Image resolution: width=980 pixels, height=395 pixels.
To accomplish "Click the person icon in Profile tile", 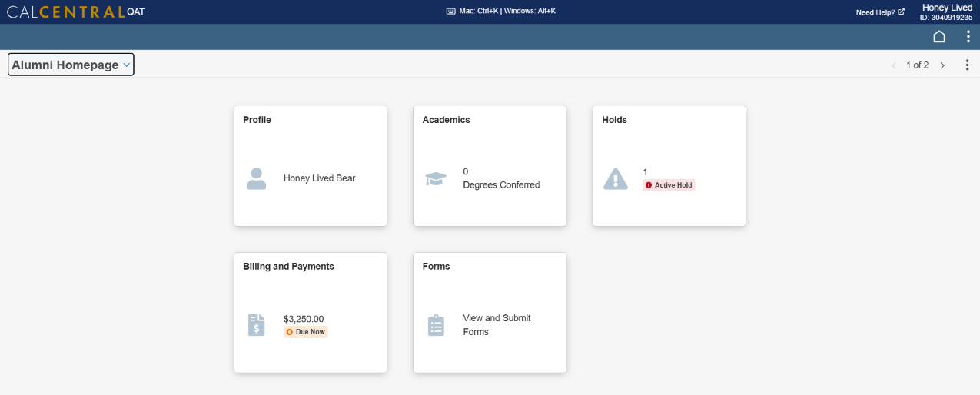I will [x=256, y=179].
